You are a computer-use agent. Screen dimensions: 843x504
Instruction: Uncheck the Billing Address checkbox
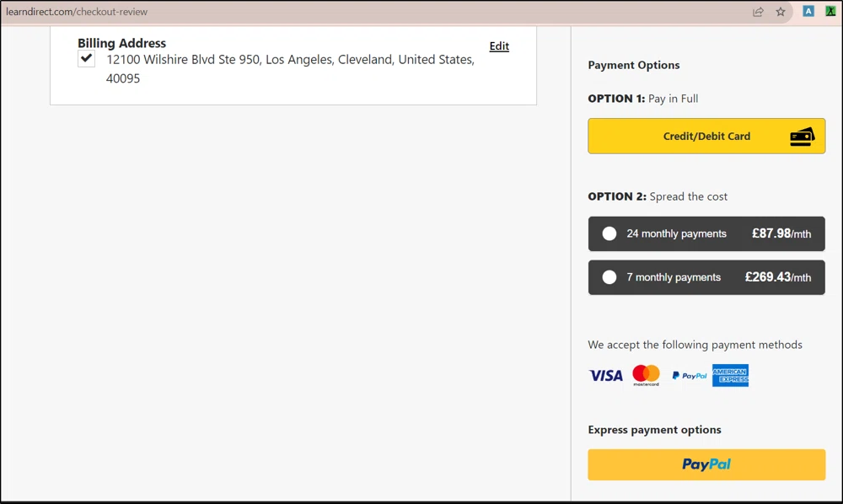[x=86, y=58]
